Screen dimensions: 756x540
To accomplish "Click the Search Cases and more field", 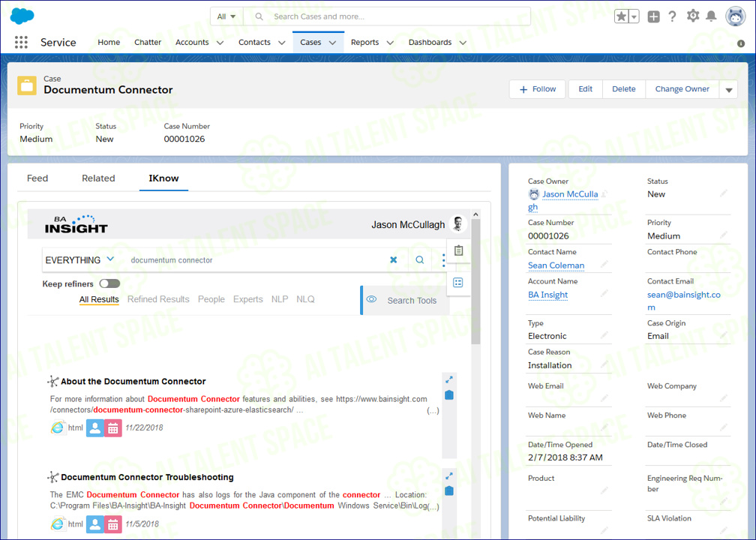I will (x=387, y=16).
